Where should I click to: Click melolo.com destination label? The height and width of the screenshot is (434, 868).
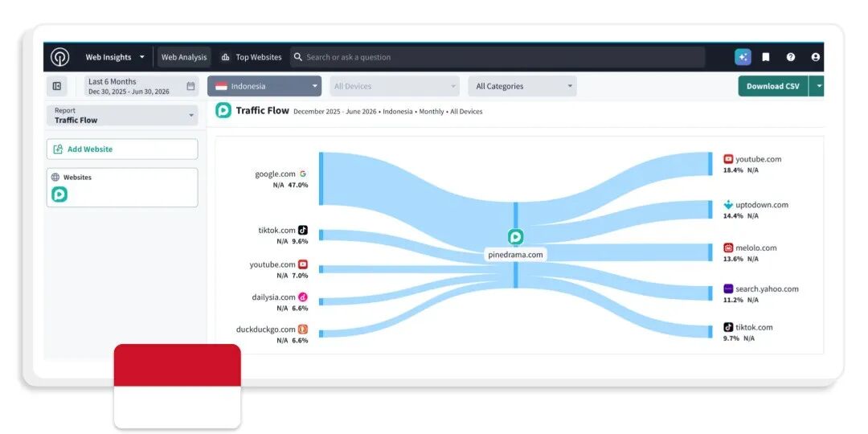(756, 248)
